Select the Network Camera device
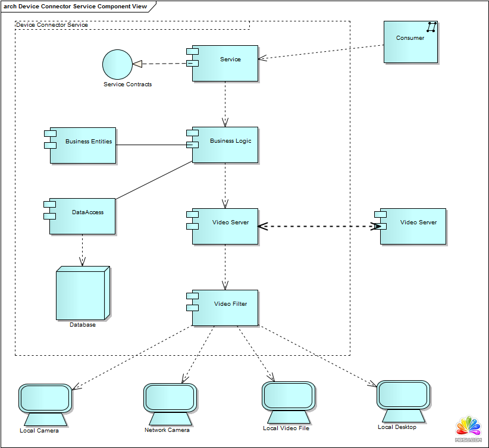The width and height of the screenshot is (489, 448). coord(170,398)
